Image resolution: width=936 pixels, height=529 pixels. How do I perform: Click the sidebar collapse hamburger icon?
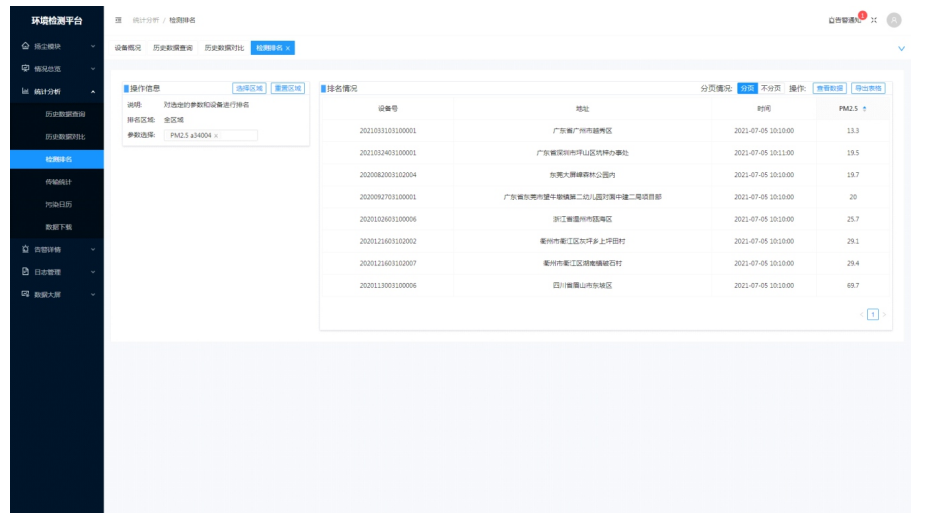tap(119, 20)
